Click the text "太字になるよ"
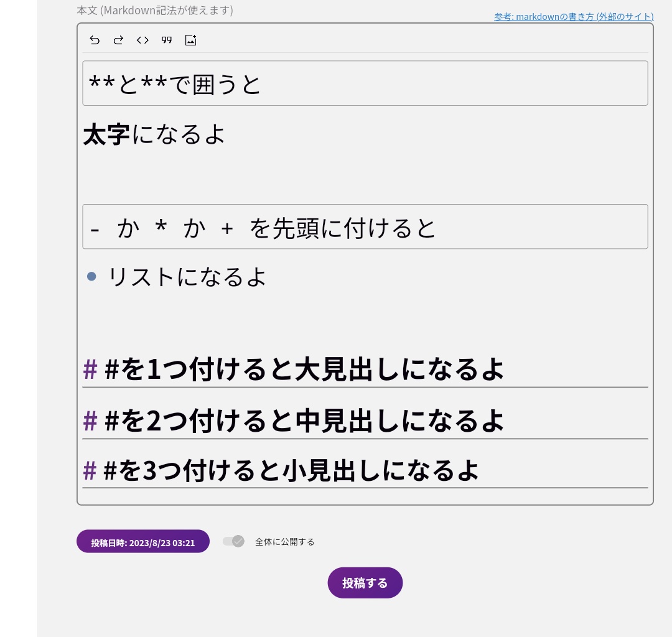Viewport: 672px width, 637px height. coord(154,134)
